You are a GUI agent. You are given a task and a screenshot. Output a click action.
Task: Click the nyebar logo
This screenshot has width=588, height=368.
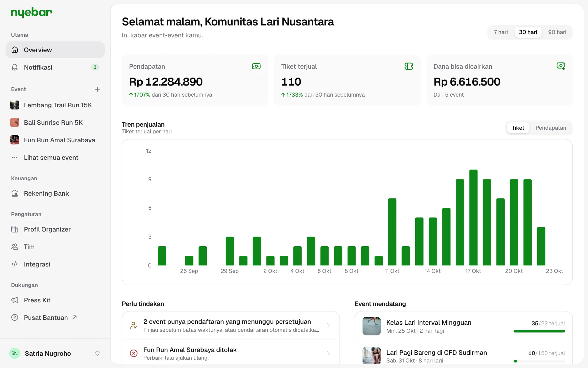[32, 13]
